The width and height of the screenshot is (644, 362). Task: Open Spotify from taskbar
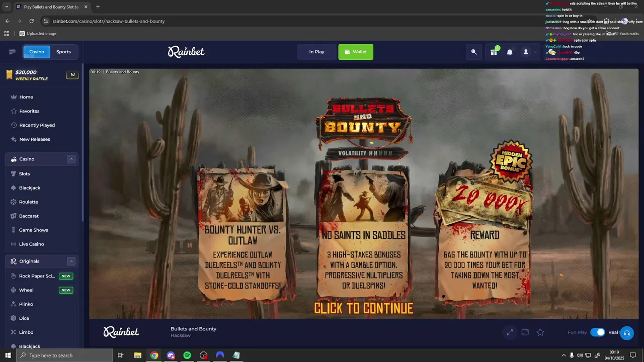187,355
